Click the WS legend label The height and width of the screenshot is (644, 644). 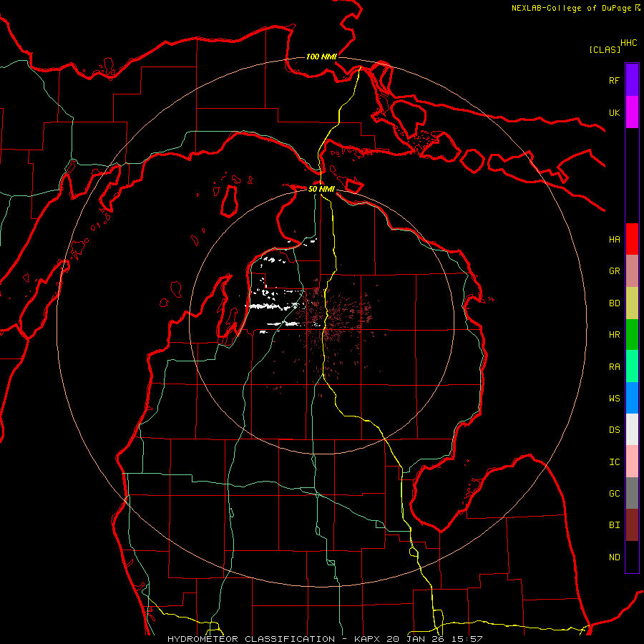614,399
